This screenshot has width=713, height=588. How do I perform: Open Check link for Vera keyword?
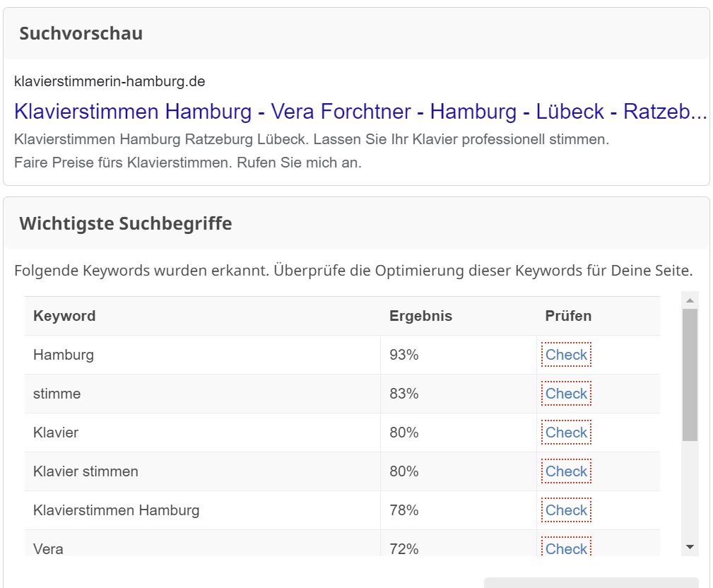tap(566, 548)
